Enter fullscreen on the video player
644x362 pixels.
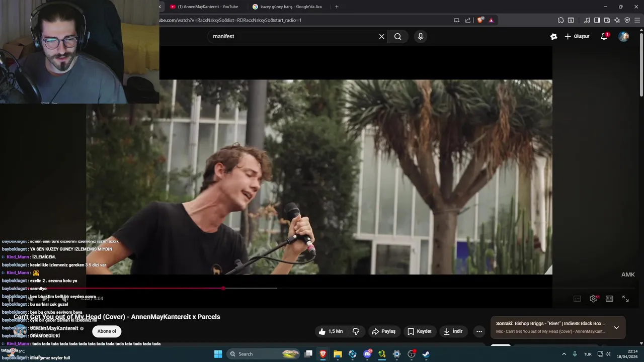pos(625,299)
